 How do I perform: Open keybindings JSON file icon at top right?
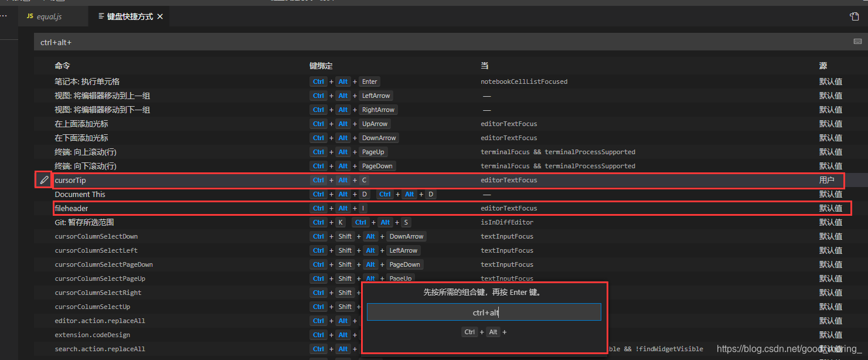point(855,16)
